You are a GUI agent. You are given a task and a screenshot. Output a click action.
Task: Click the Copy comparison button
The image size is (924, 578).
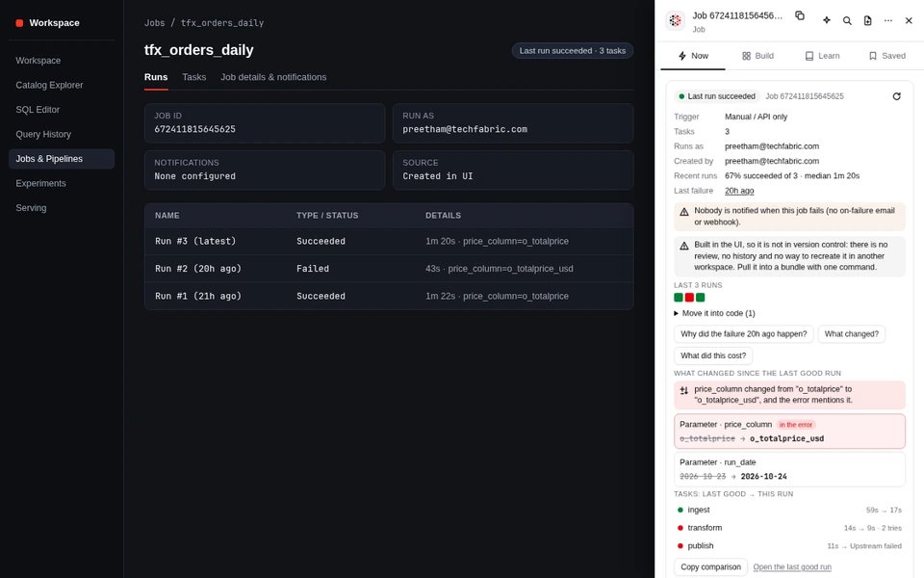(x=710, y=566)
